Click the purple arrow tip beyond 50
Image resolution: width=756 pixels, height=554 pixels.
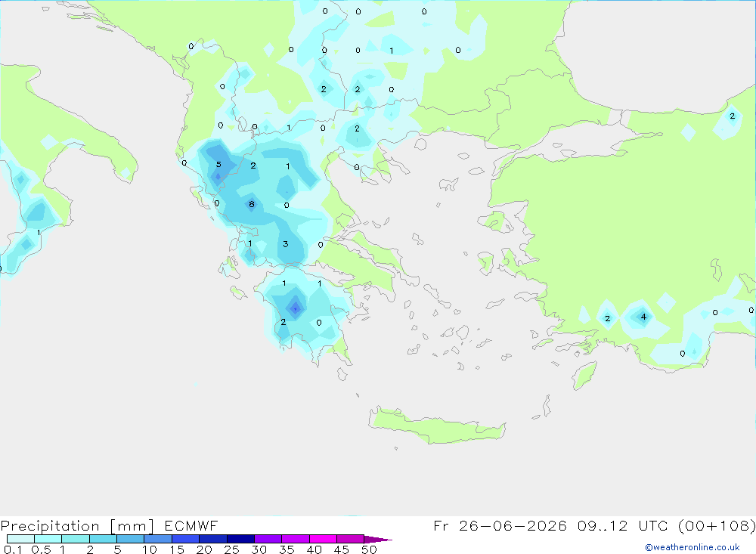378,540
